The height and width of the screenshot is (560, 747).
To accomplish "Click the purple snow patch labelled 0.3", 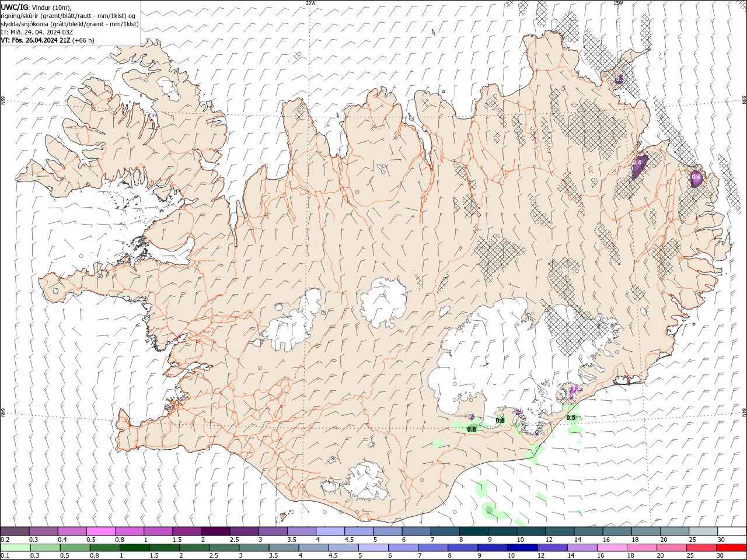I will click(620, 79).
